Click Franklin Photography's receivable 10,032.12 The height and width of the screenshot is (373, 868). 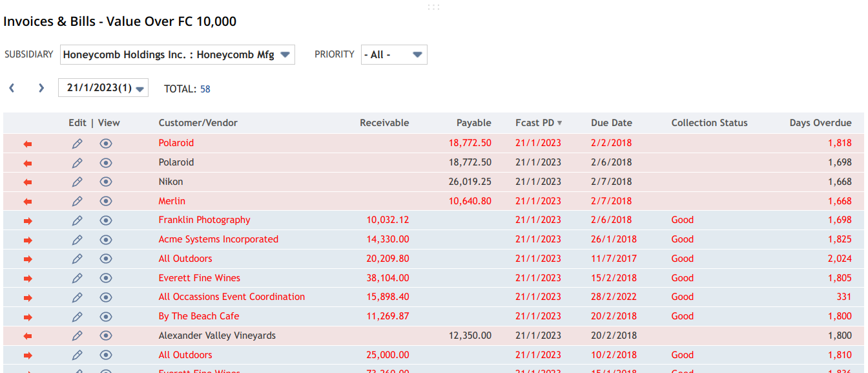388,220
